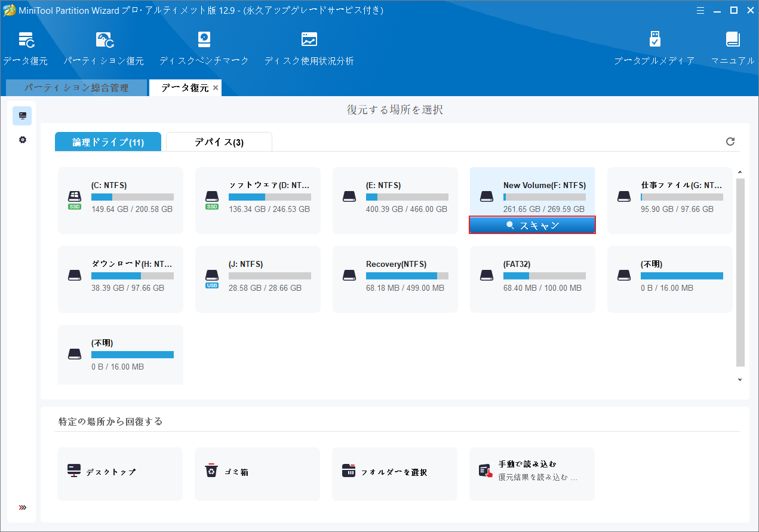Click the SSD badge on C: drive
Screen dimensions: 759x532
click(75, 207)
